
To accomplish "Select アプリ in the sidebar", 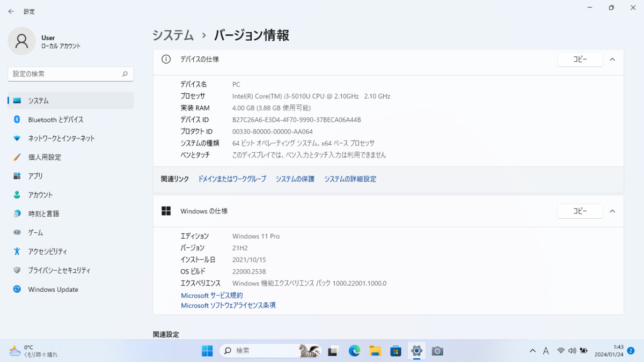I will (71, 176).
